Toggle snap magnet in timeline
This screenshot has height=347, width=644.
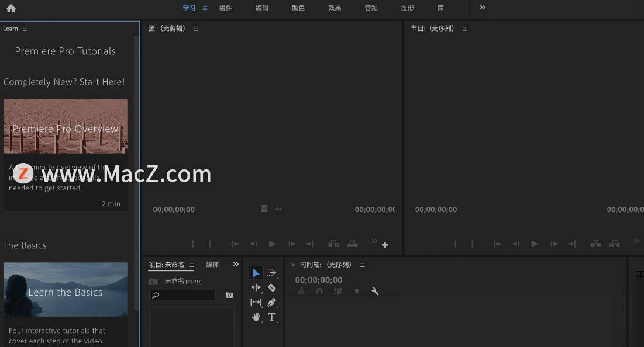(319, 292)
